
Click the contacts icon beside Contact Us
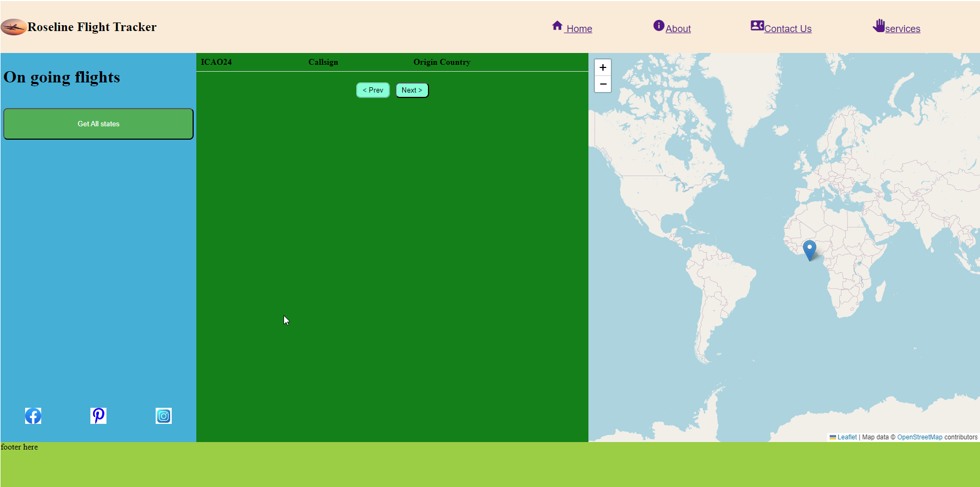(756, 25)
